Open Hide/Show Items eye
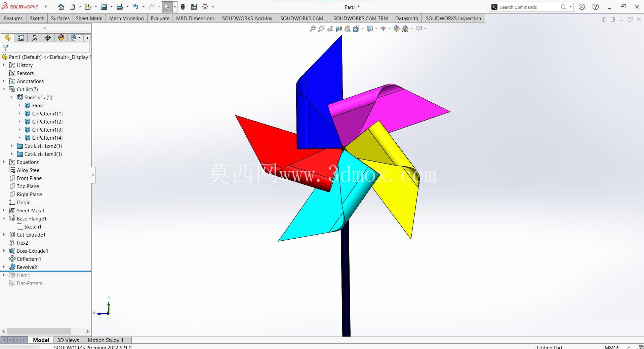Image resolution: width=644 pixels, height=349 pixels. click(x=383, y=29)
